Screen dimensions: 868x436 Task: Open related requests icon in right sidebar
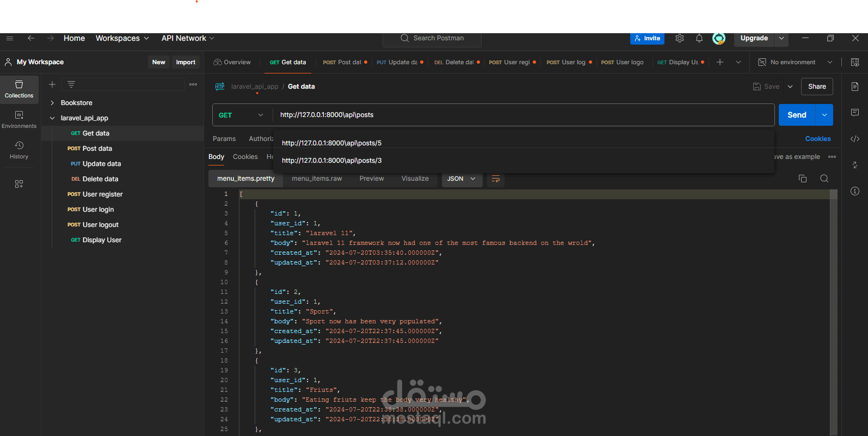pos(855,165)
